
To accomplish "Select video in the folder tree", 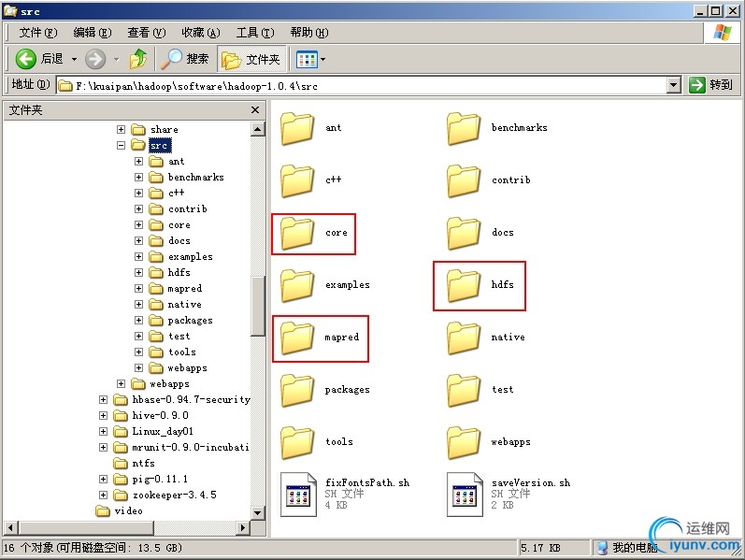I will tap(128, 511).
